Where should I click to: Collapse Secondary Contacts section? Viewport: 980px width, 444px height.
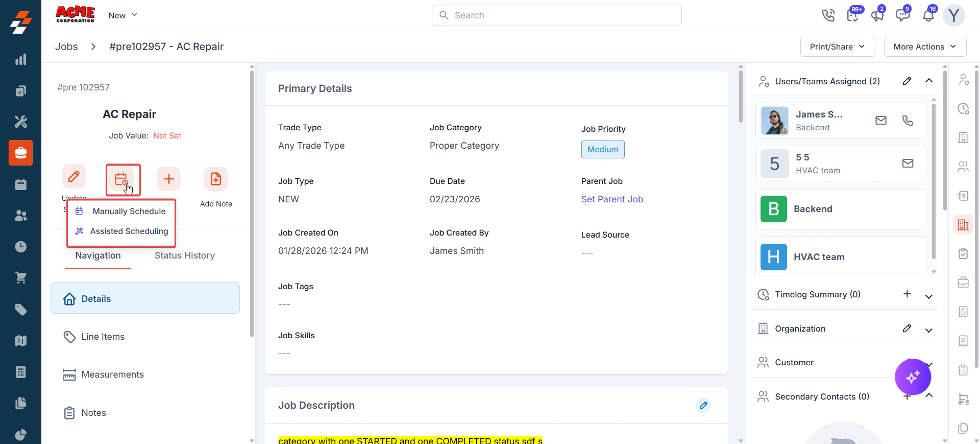pos(929,395)
